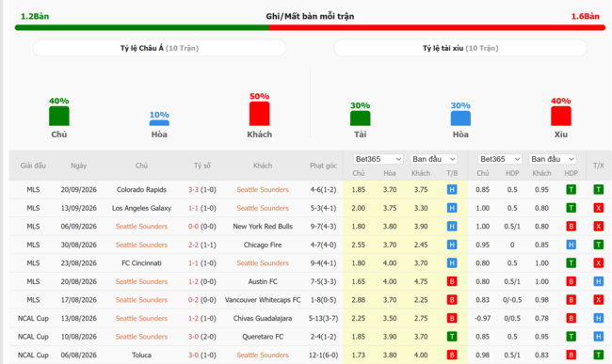Open Toluca team link
612x364 pixels.
point(141,355)
